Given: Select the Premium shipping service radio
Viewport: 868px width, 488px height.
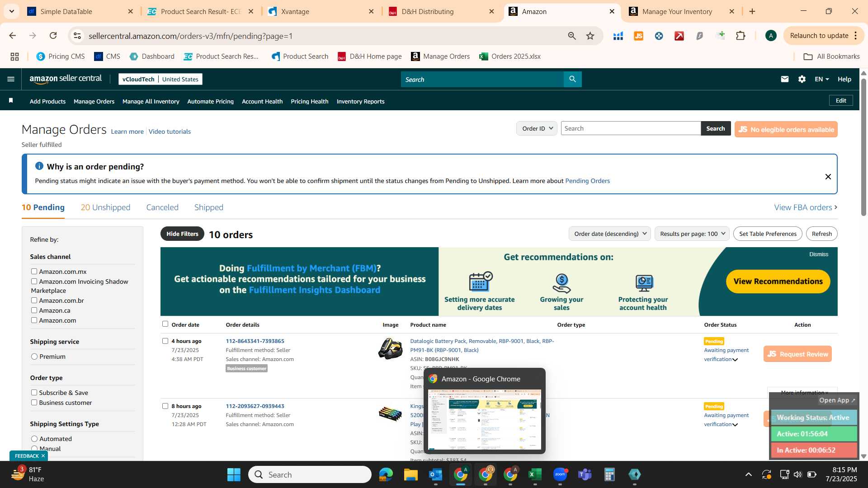Looking at the screenshot, I should pyautogui.click(x=34, y=357).
